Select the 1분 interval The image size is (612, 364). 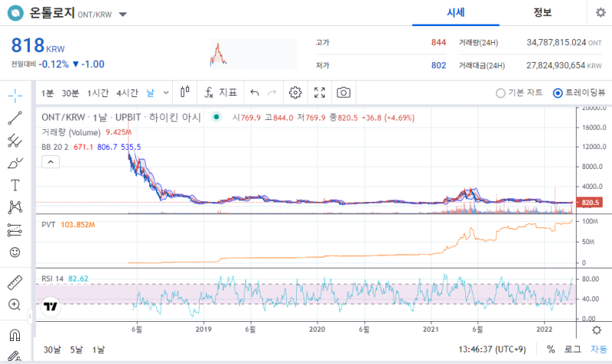tap(47, 93)
